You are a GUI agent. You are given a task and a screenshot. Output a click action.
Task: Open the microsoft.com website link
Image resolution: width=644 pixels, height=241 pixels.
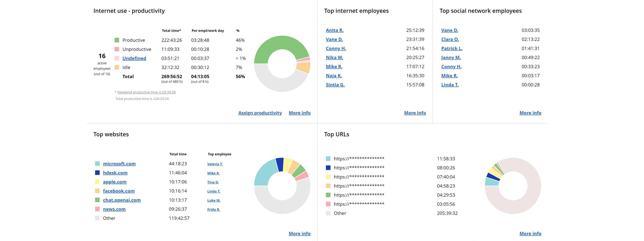[119, 164]
